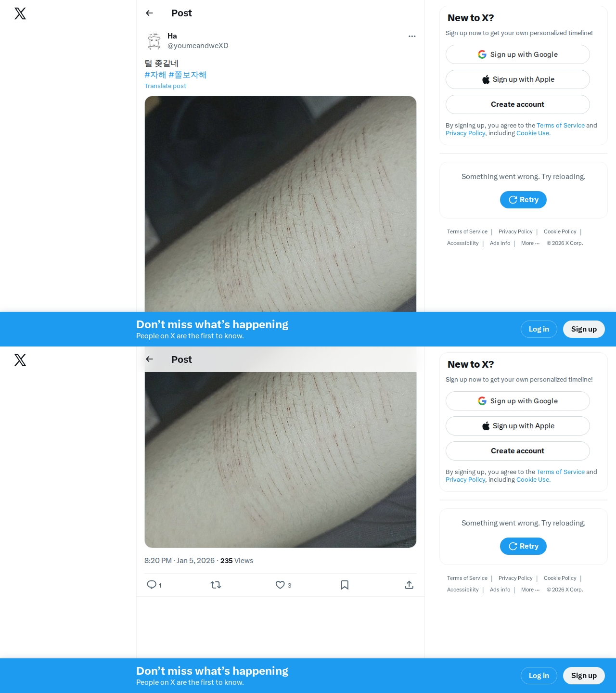Open the #자해 hashtag
The image size is (616, 693).
click(155, 75)
